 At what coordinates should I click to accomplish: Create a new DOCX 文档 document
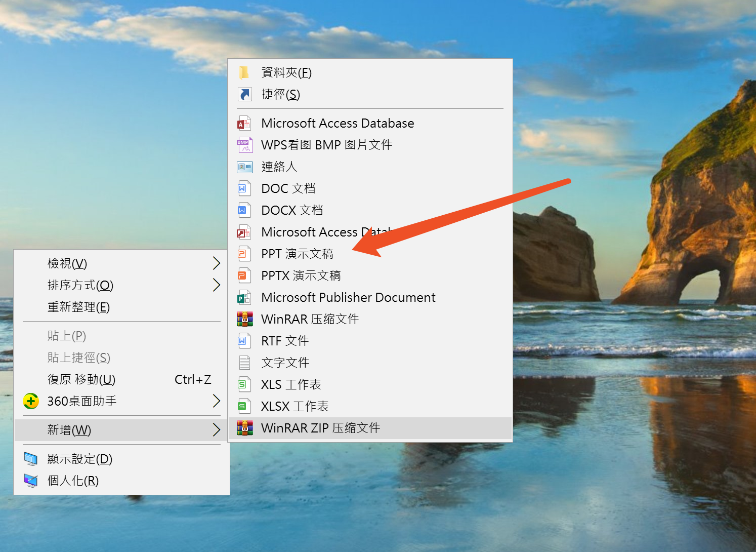point(292,211)
